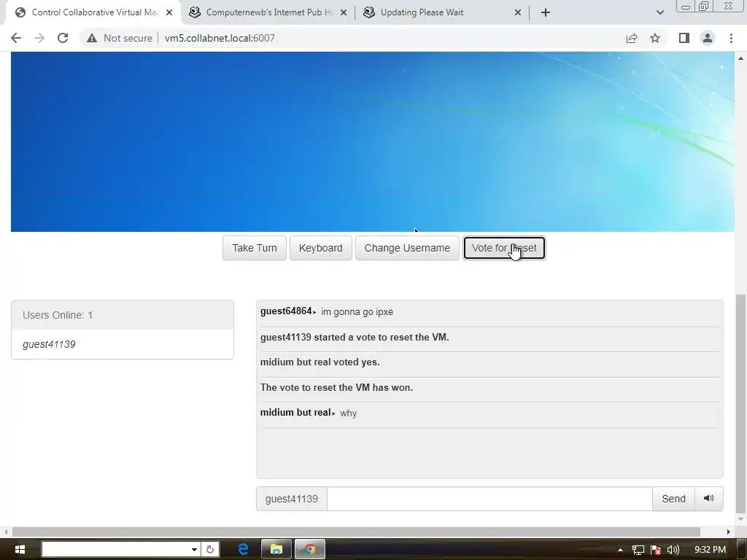747x560 pixels.
Task: Bookmark this page with the star icon
Action: pos(655,38)
